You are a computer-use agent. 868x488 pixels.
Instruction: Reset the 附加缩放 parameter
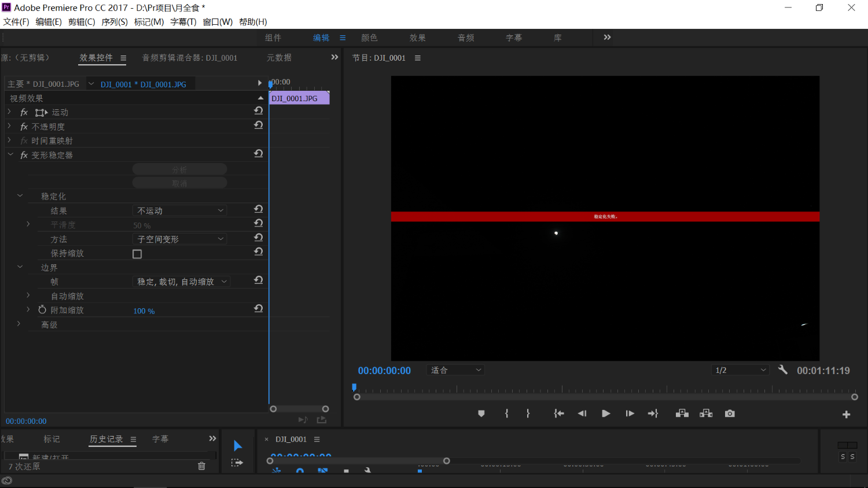(259, 309)
